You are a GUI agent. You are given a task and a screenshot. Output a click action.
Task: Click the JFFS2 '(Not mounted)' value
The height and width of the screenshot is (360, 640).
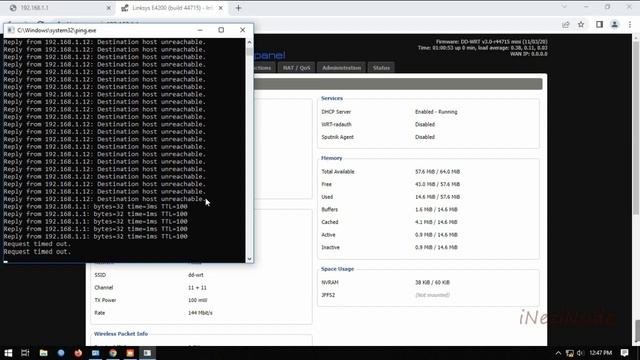(433, 295)
